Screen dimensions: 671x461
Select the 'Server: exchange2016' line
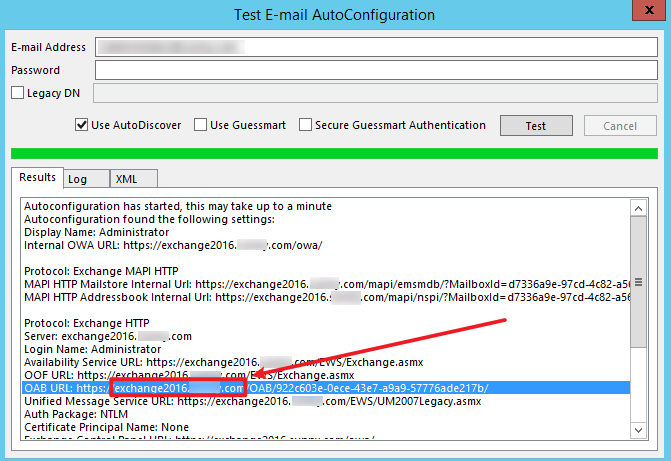pyautogui.click(x=108, y=336)
